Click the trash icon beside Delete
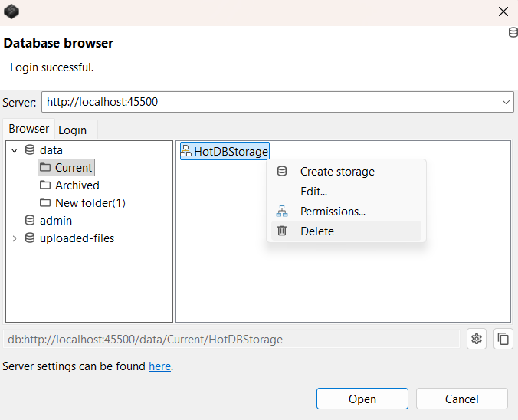 [282, 231]
